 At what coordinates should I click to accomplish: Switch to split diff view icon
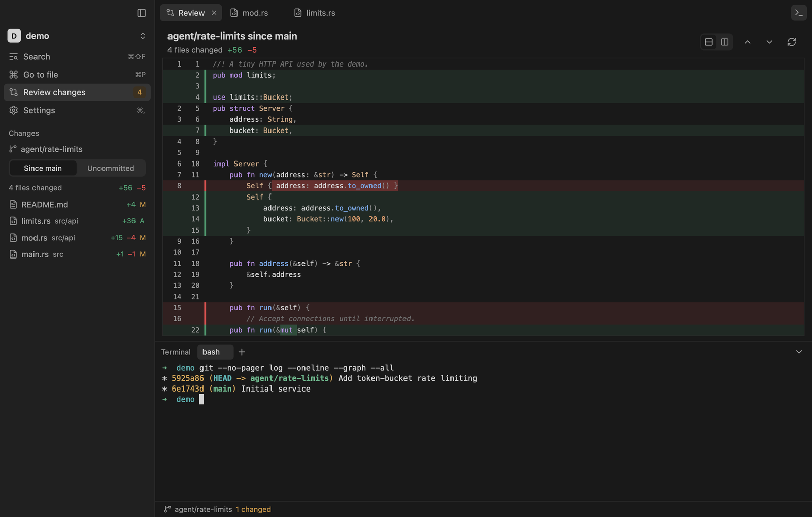[x=725, y=42]
